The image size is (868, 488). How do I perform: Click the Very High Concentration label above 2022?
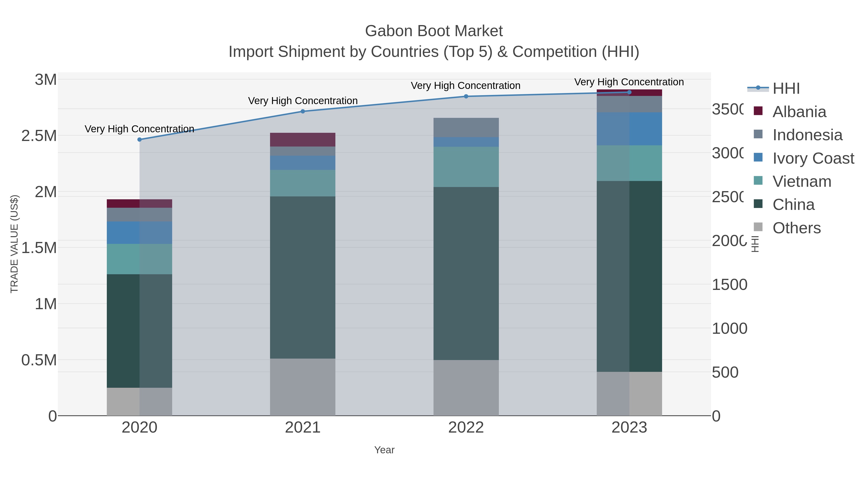point(466,86)
